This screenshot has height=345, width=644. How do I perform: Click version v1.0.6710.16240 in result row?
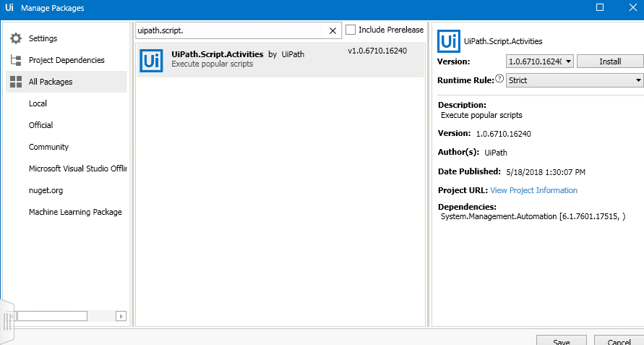click(x=377, y=51)
